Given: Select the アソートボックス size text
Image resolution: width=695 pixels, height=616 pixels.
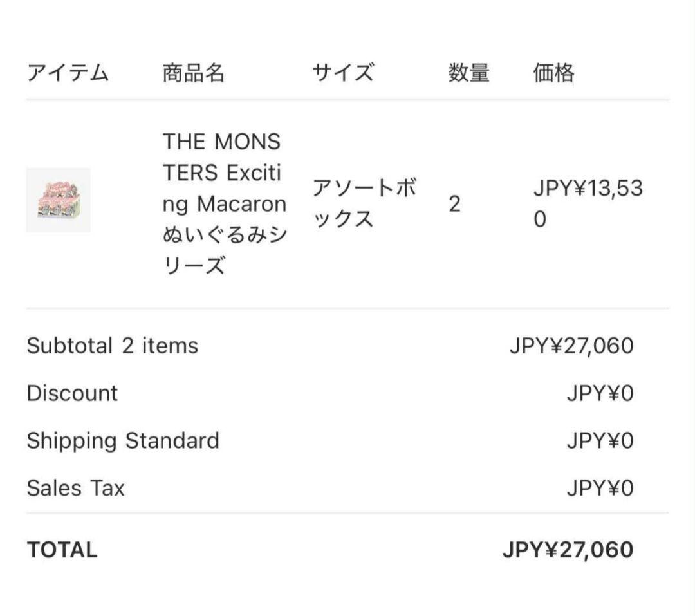Looking at the screenshot, I should (364, 204).
